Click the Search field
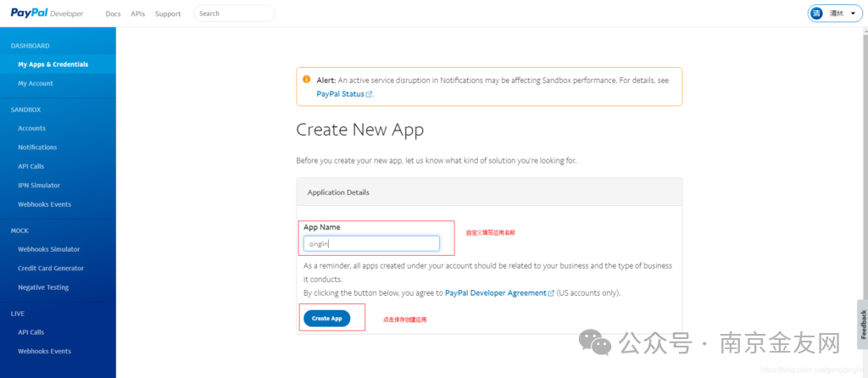This screenshot has width=868, height=378. click(x=234, y=14)
